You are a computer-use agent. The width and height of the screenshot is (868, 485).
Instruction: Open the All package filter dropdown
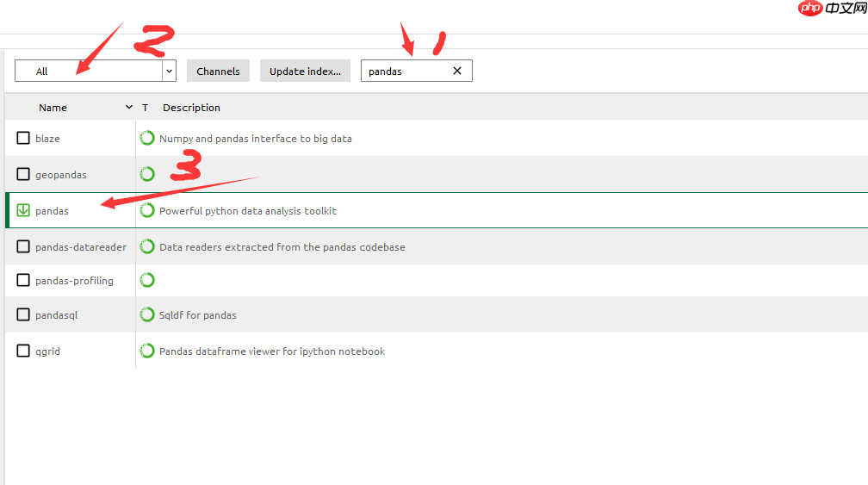(x=96, y=71)
